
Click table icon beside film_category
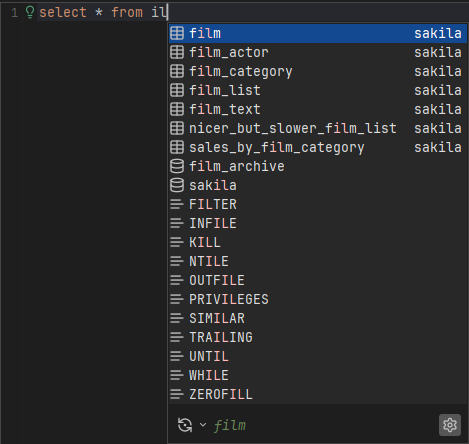(177, 71)
